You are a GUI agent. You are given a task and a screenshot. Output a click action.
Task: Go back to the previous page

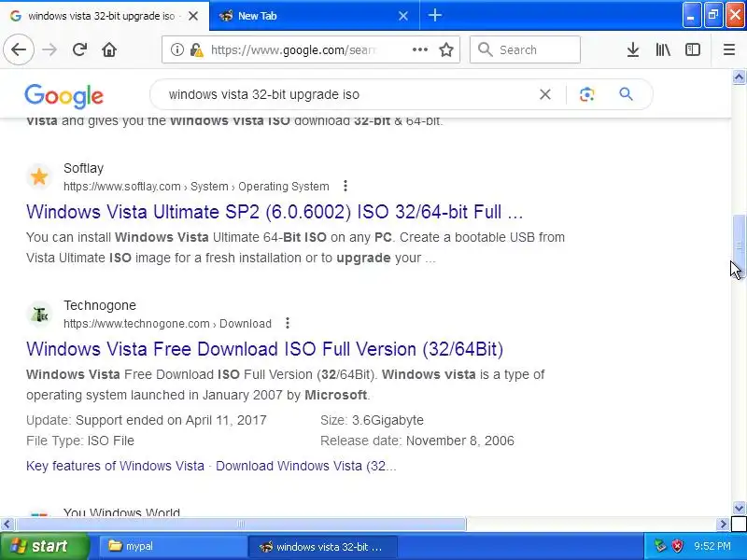pos(19,49)
